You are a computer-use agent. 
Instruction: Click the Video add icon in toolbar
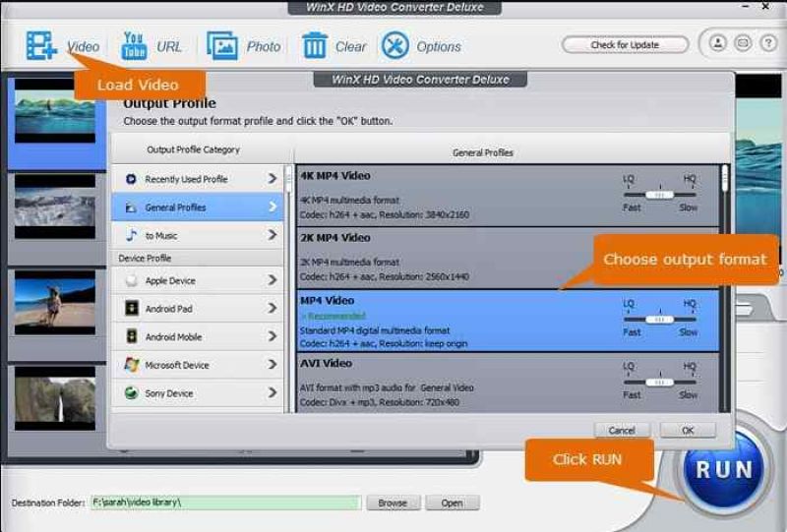click(x=41, y=46)
